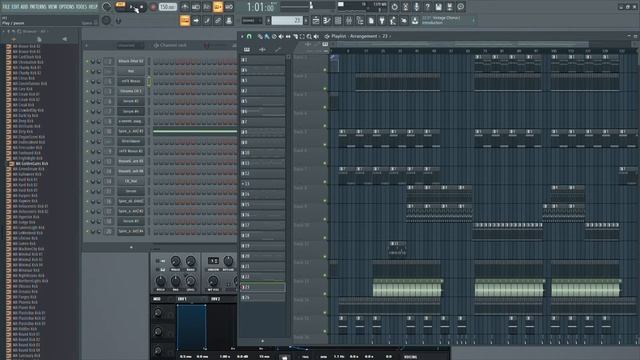Open the Arrangement dropdown in Playlist title
This screenshot has height=360, width=640.
click(x=363, y=36)
